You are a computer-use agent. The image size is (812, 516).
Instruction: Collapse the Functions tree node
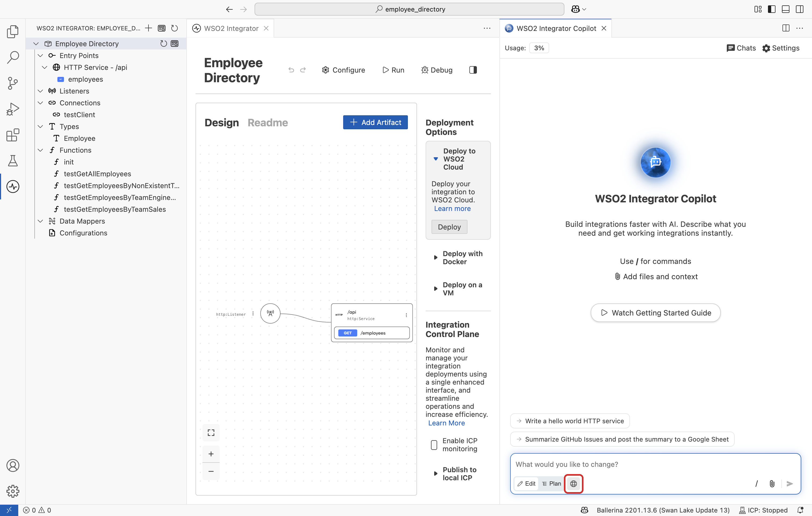coord(41,150)
